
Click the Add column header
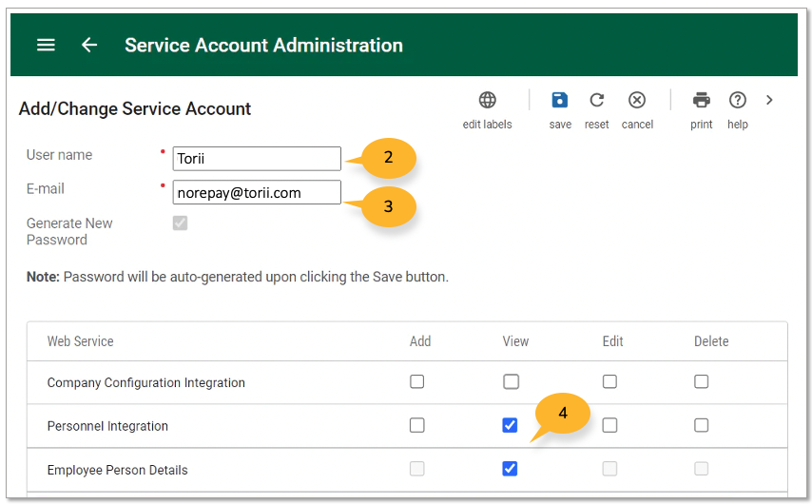420,341
